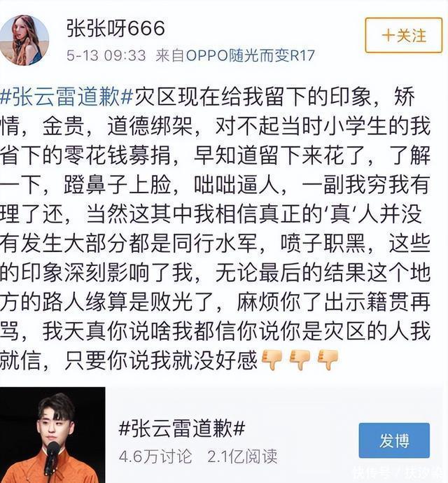Image resolution: width=448 pixels, height=483 pixels.
Task: Click the watermark text at bottom right
Action: [399, 472]
